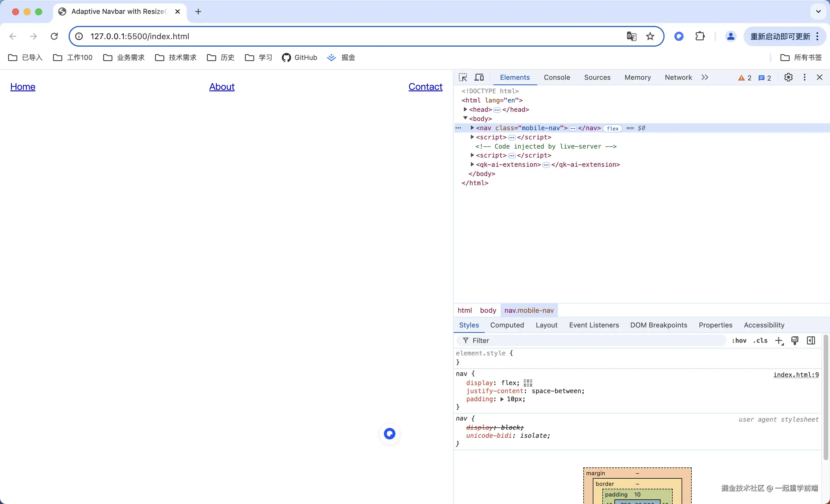Click the About navigation link

pos(222,86)
